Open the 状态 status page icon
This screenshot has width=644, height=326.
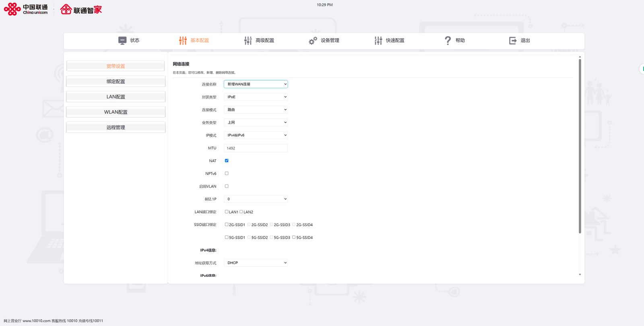click(x=122, y=40)
